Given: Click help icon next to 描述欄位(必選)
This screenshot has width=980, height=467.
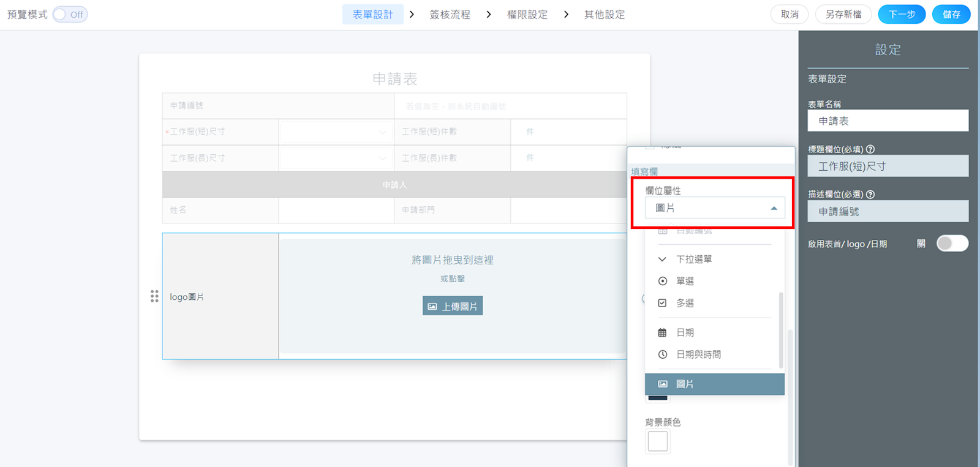Looking at the screenshot, I should (x=870, y=195).
